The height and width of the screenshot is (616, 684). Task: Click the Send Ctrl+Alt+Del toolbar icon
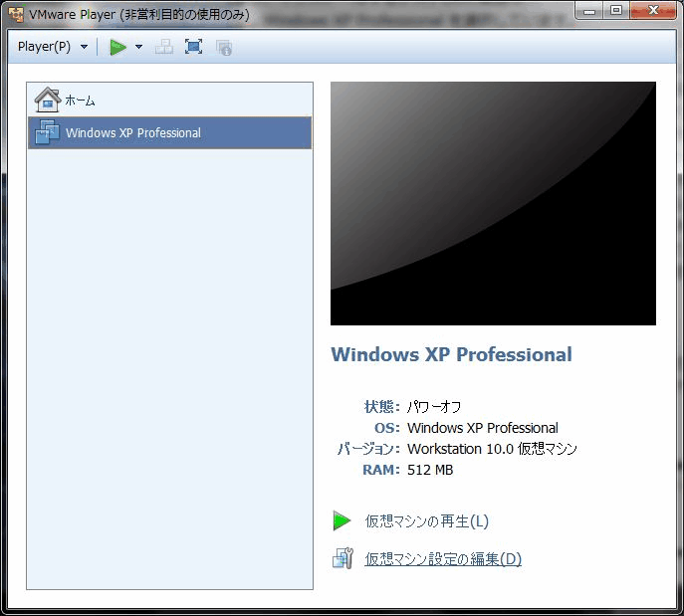click(x=164, y=47)
